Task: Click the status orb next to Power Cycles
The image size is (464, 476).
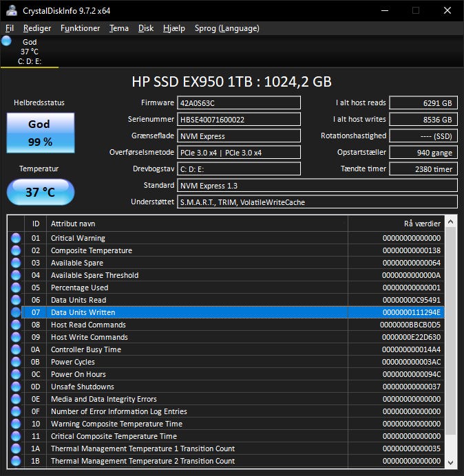Action: coord(16,362)
